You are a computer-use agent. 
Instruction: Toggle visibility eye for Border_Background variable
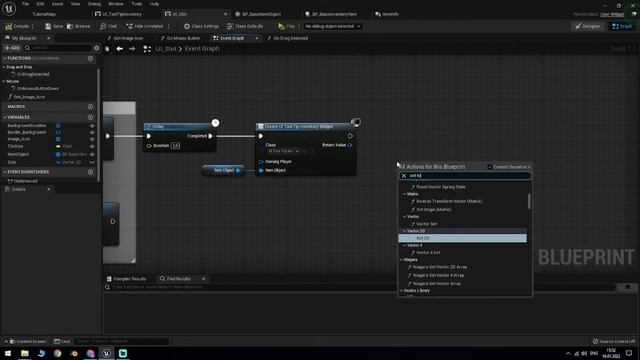92,132
